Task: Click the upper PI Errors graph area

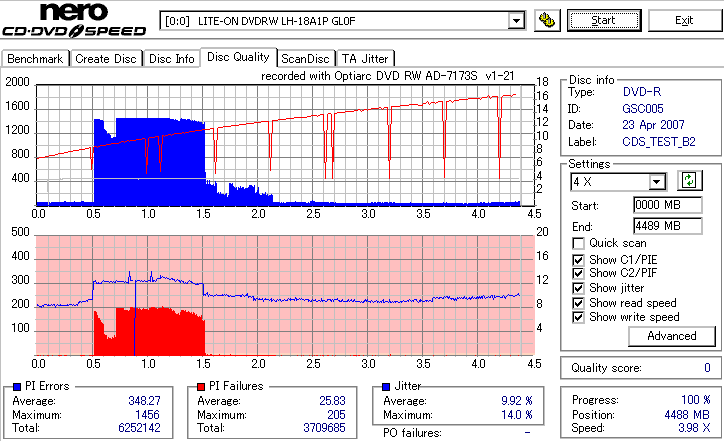Action: 285,145
